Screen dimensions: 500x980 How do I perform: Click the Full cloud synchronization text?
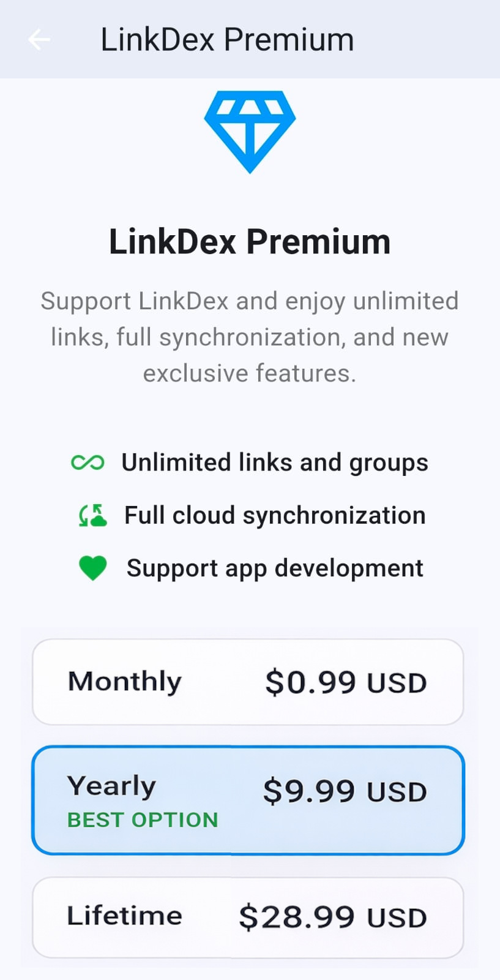(275, 516)
